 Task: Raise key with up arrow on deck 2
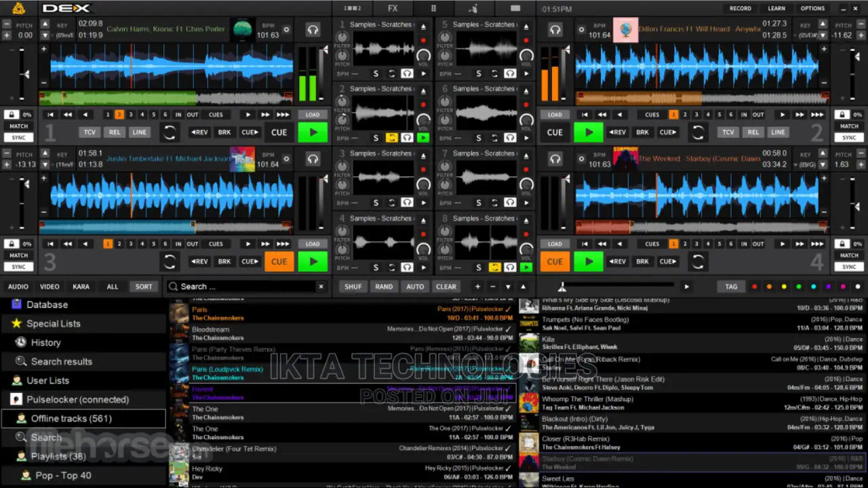[824, 24]
